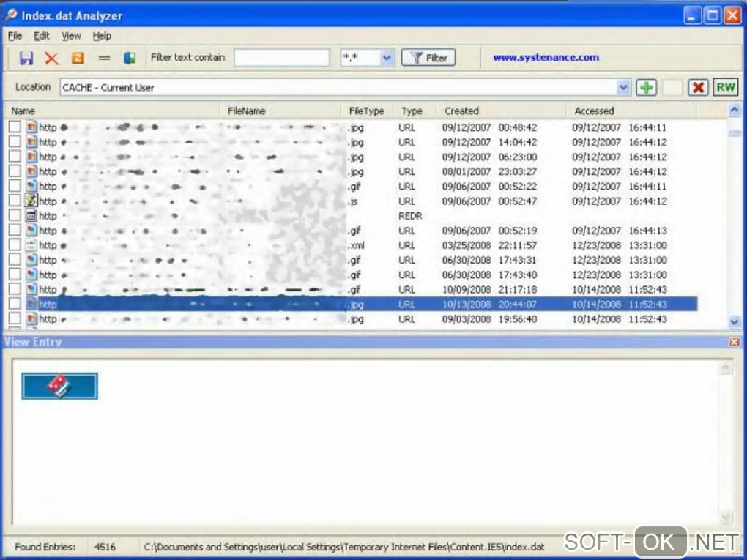This screenshot has width=747, height=560.
Task: Click document icon of the .xml entry
Action: pos(31,244)
